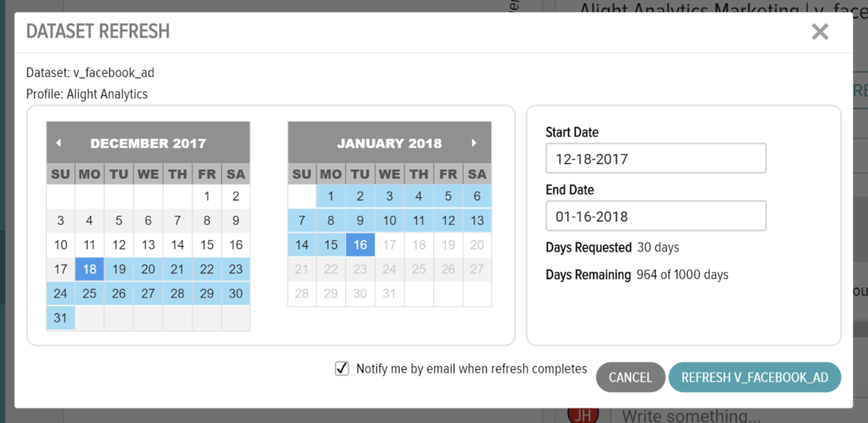Pick December 1 on the calendar
This screenshot has height=423, width=868.
tap(206, 197)
